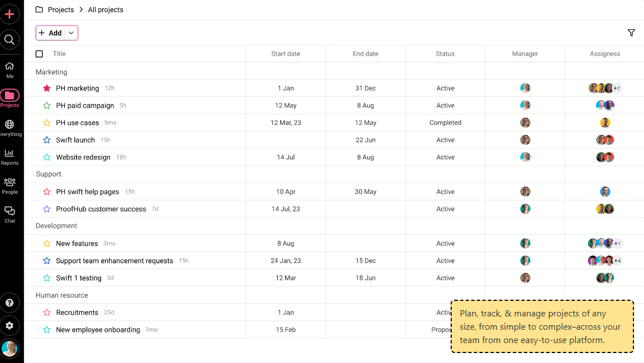Click the filter funnel icon

click(631, 33)
